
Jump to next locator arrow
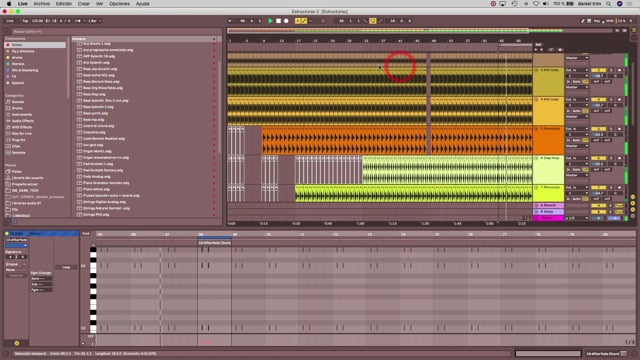[542, 50]
